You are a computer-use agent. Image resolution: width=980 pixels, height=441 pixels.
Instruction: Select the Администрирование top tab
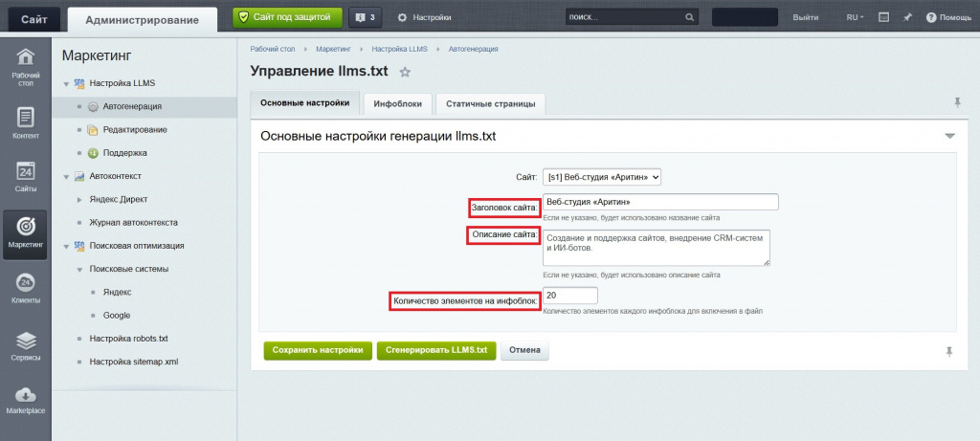[x=142, y=19]
